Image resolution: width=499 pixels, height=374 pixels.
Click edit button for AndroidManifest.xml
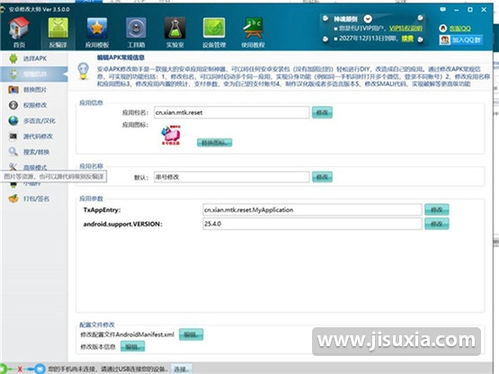point(191,334)
